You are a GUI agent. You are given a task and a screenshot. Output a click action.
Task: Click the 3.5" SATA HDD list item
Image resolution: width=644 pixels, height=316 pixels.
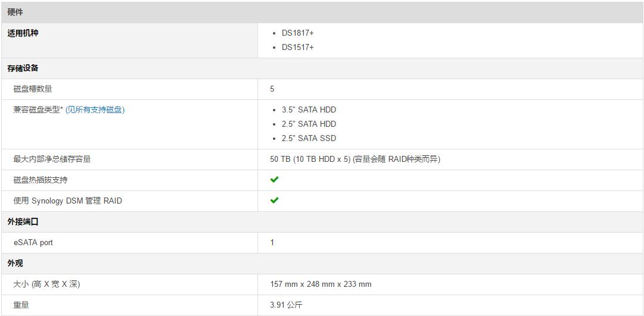pos(309,109)
